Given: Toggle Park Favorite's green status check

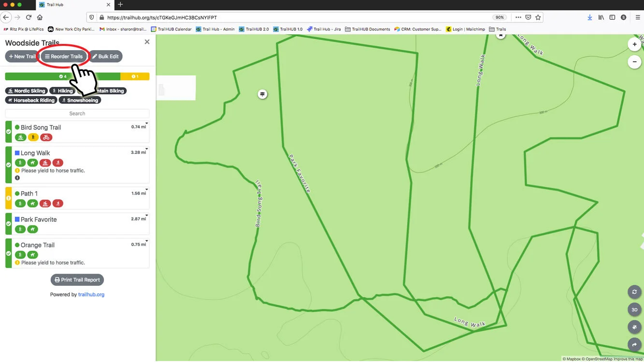Looking at the screenshot, I should pyautogui.click(x=8, y=223).
